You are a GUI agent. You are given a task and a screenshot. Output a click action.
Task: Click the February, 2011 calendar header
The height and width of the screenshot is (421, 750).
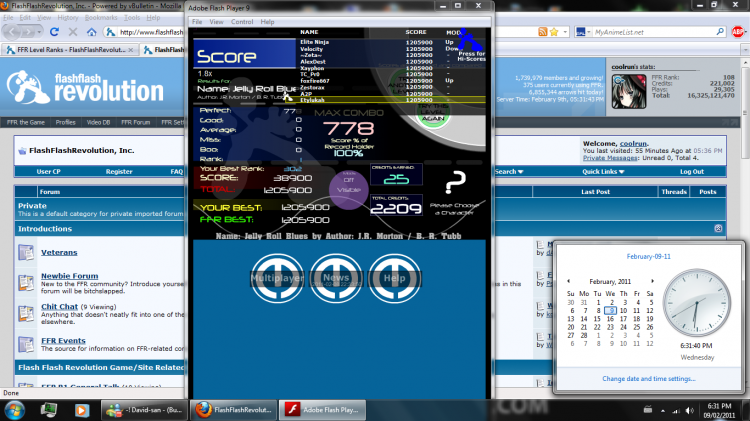click(x=610, y=281)
